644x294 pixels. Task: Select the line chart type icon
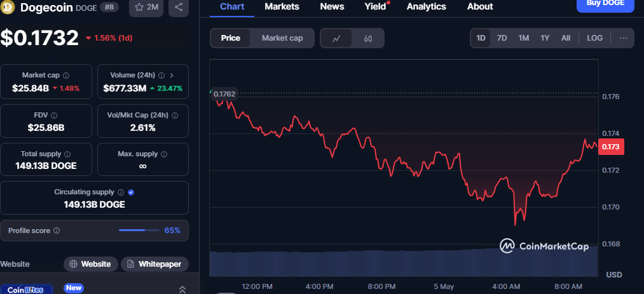coord(336,39)
